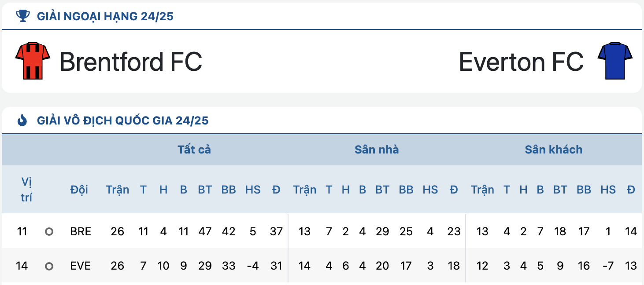The height and width of the screenshot is (285, 644).
Task: Click the EVE team abbreviation in table
Action: pyautogui.click(x=81, y=266)
